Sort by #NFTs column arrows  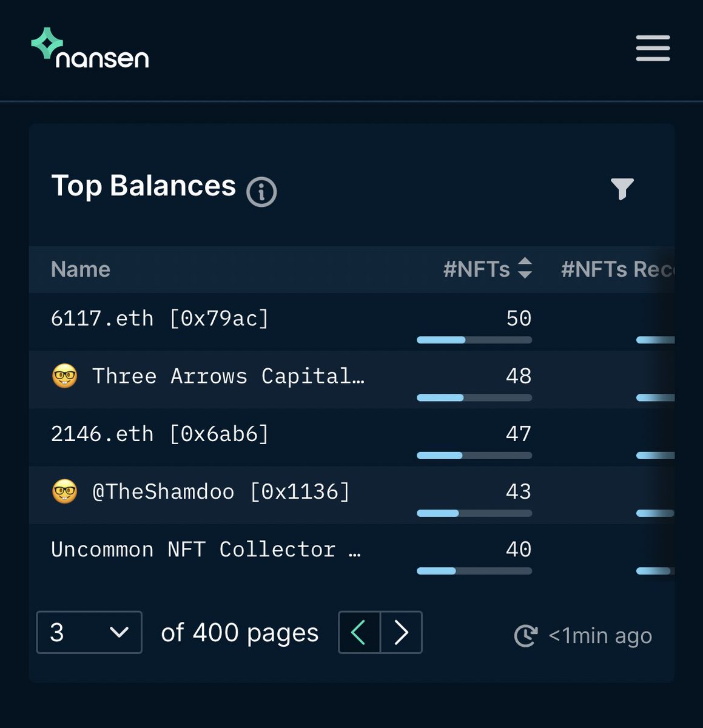tap(525, 268)
